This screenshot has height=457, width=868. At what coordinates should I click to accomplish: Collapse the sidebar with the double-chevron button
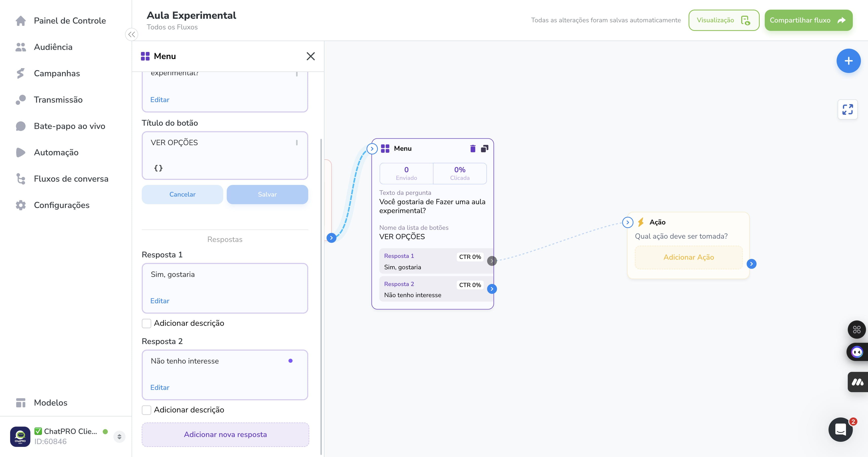131,34
